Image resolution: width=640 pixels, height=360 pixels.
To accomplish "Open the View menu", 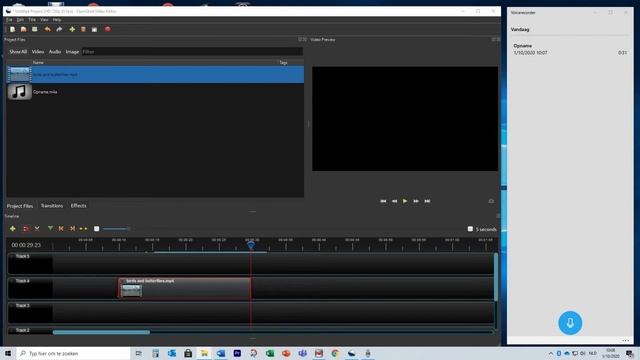I will tap(44, 20).
